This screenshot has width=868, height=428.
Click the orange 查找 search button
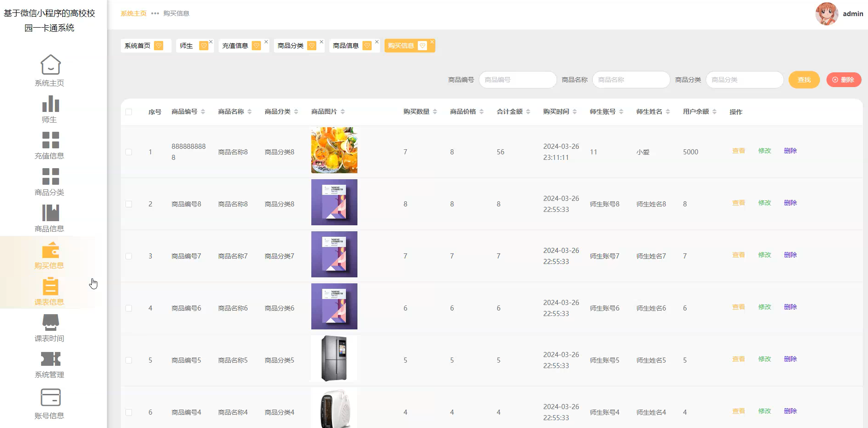(804, 80)
